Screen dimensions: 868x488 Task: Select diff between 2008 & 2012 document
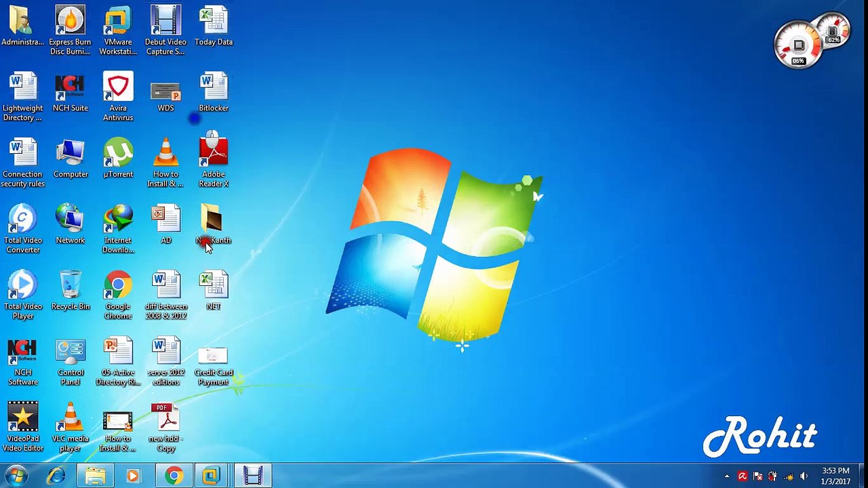[x=165, y=296]
